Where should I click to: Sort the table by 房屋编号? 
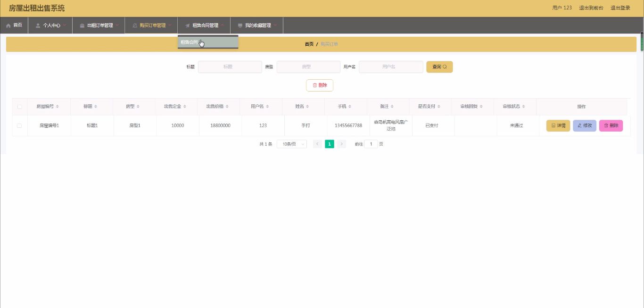57,107
